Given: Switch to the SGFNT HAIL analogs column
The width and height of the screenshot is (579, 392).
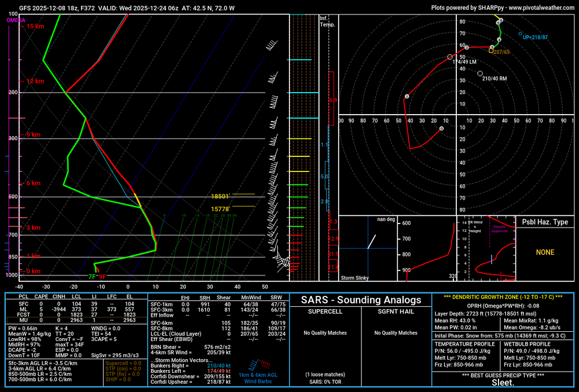Looking at the screenshot, I should pos(395,311).
